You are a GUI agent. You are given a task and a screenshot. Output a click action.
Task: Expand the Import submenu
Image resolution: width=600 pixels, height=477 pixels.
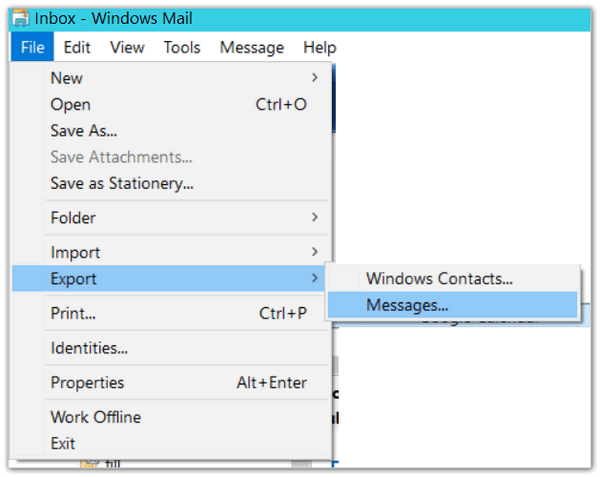tap(171, 252)
